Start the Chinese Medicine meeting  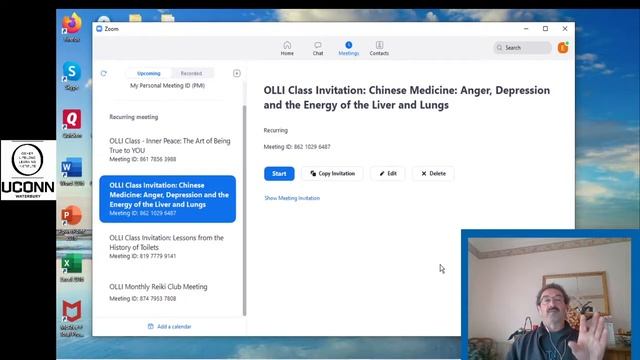click(279, 173)
